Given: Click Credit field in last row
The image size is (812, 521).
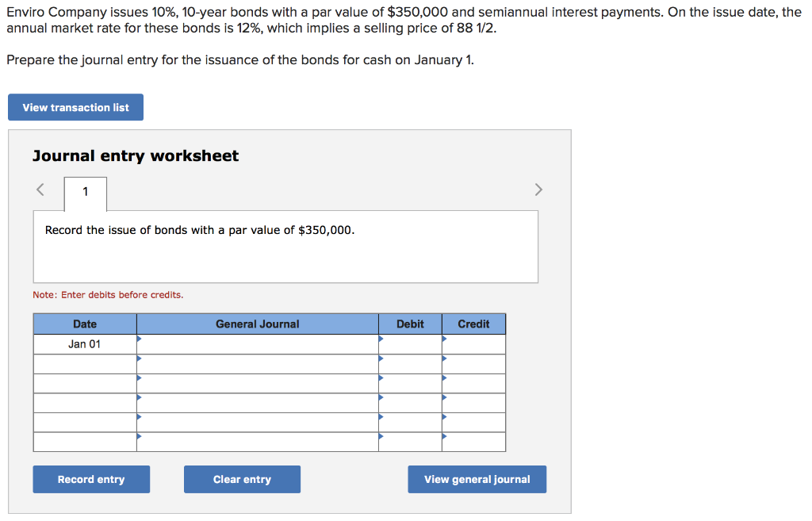Looking at the screenshot, I should tap(474, 442).
